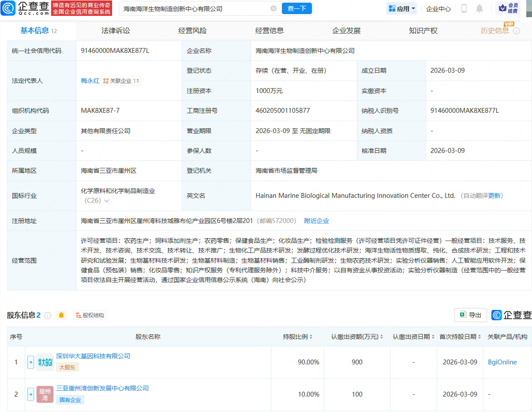Click the 查一下 search button
The width and height of the screenshot is (532, 412).
pos(296,8)
